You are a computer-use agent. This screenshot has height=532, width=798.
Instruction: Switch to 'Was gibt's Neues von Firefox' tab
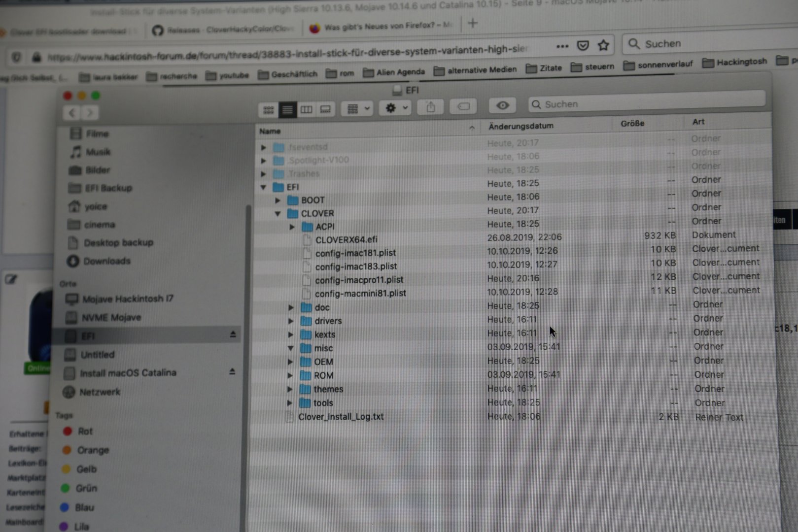pos(380,26)
